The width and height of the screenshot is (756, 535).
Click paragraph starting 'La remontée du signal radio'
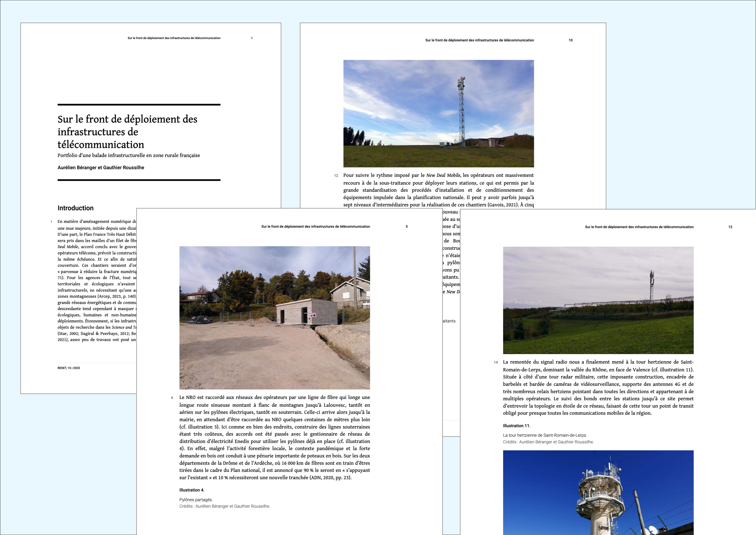pyautogui.click(x=598, y=387)
